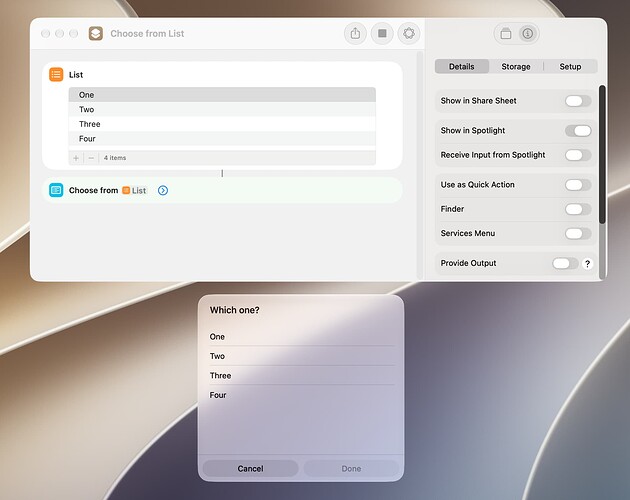This screenshot has width=630, height=500.
Task: Switch to the Details tab
Action: click(x=462, y=67)
